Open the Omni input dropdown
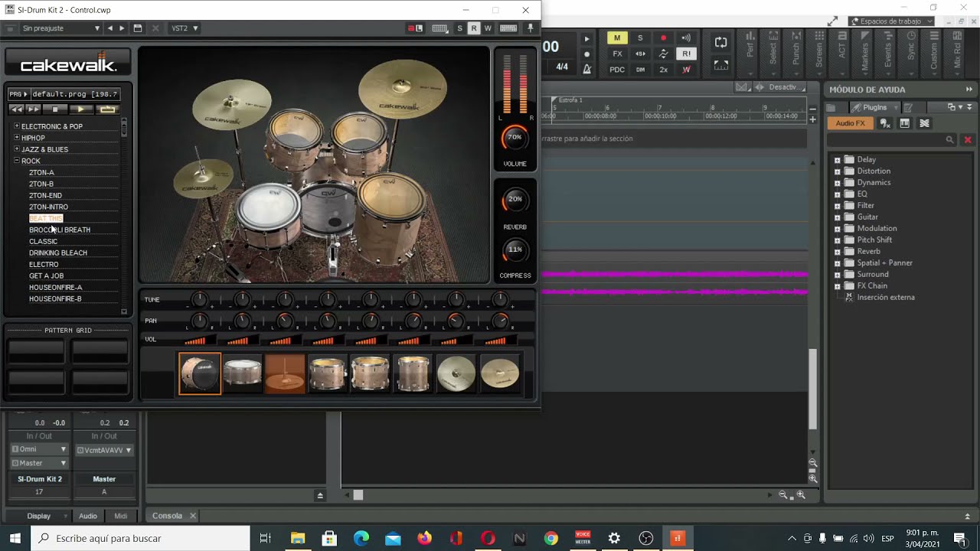The width and height of the screenshot is (980, 551). click(39, 449)
